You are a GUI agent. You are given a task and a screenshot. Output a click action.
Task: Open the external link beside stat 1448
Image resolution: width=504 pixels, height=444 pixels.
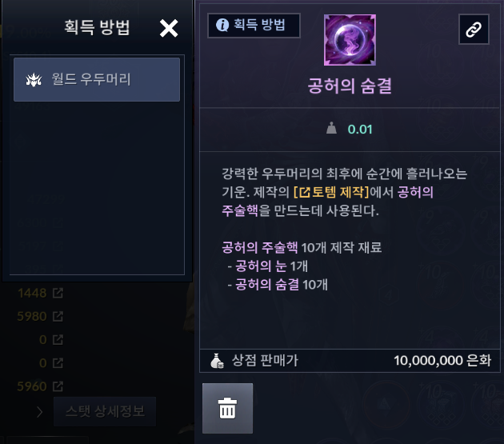(58, 293)
